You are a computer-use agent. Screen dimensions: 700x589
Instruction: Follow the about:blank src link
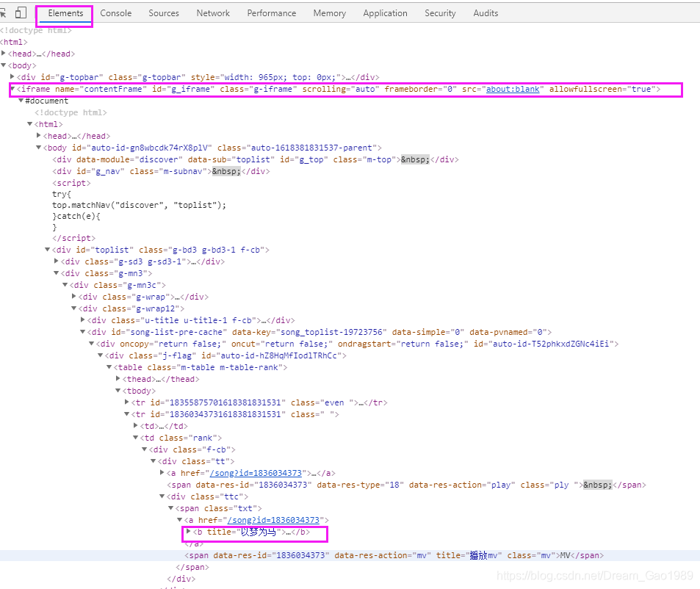tap(513, 90)
